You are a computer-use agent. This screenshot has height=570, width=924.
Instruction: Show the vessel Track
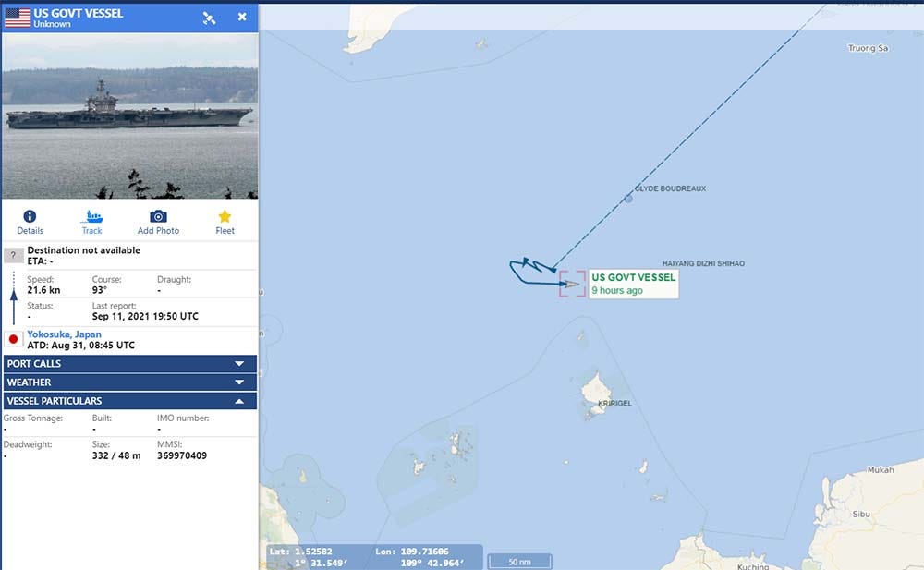click(91, 222)
